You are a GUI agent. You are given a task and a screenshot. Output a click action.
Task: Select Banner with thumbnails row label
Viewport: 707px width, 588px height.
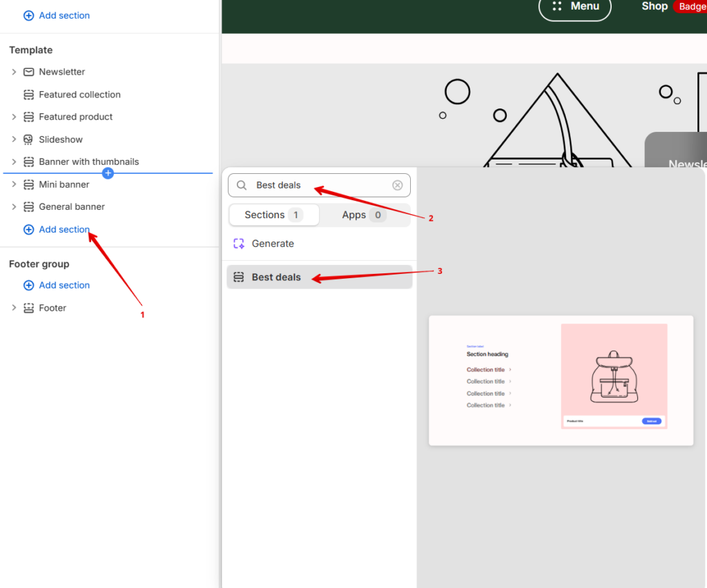pos(89,161)
